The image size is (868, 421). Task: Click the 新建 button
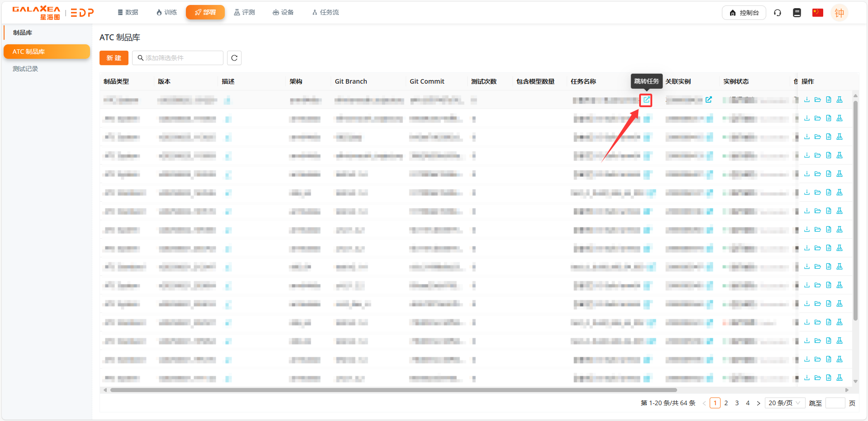point(114,58)
